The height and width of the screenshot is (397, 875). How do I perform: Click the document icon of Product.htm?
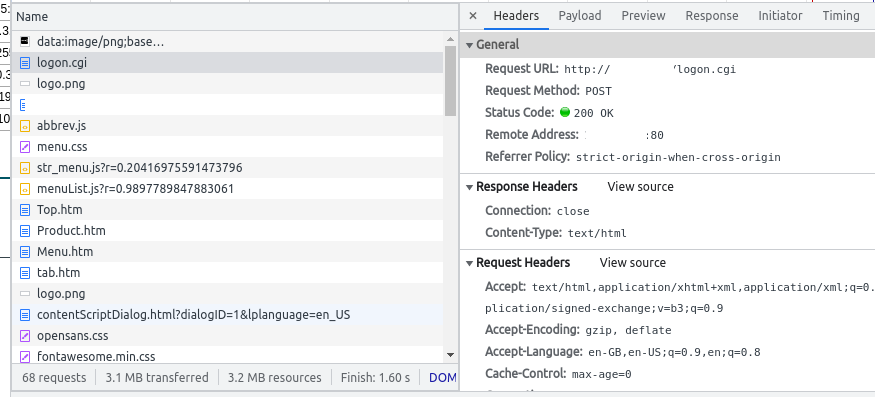point(25,231)
